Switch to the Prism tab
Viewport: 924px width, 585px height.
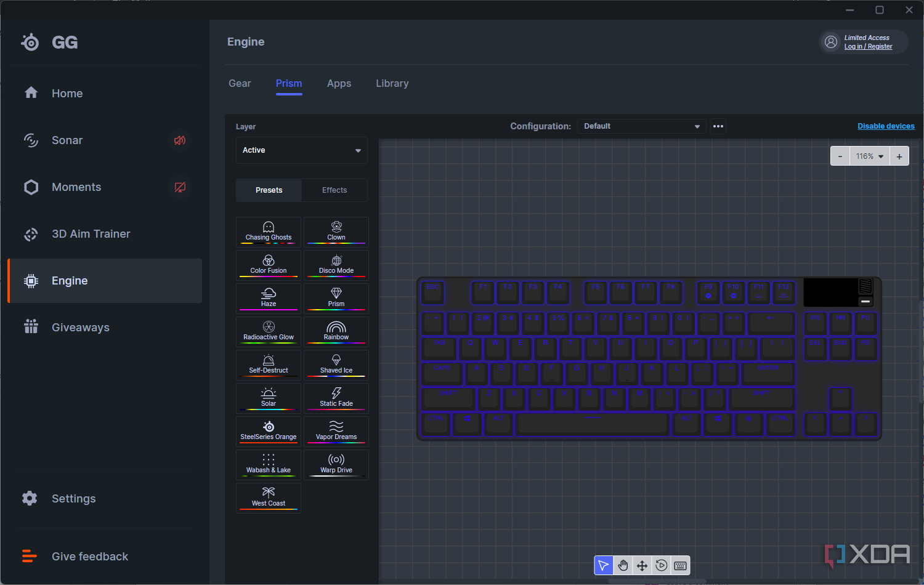tap(289, 83)
